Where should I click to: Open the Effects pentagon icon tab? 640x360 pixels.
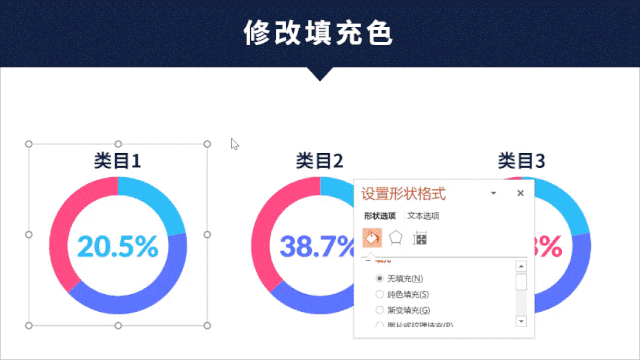coord(396,238)
